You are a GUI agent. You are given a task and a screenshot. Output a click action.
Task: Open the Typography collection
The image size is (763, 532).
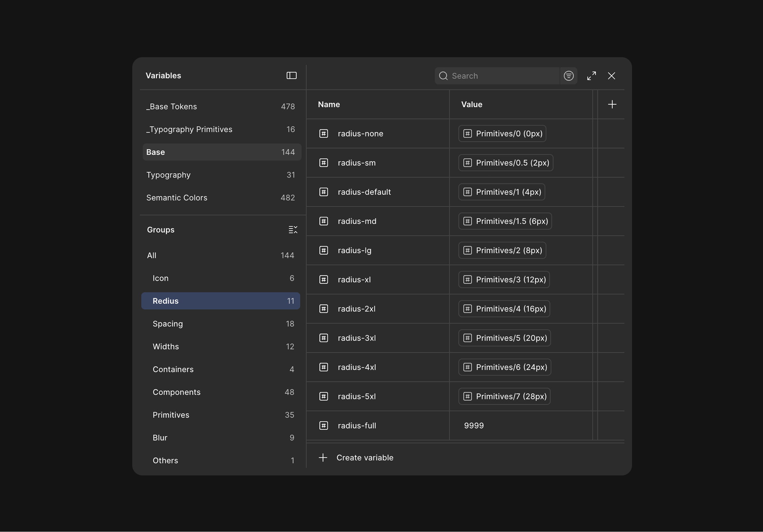tap(222, 175)
